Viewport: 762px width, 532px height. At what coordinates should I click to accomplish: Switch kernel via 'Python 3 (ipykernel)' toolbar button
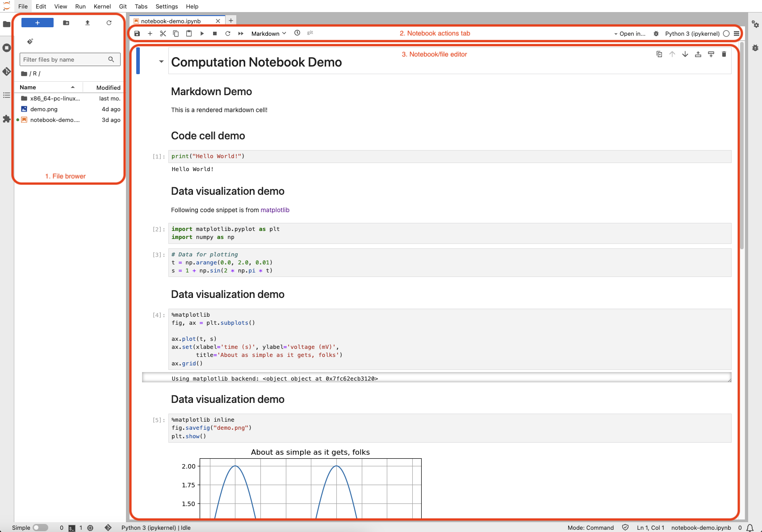692,34
